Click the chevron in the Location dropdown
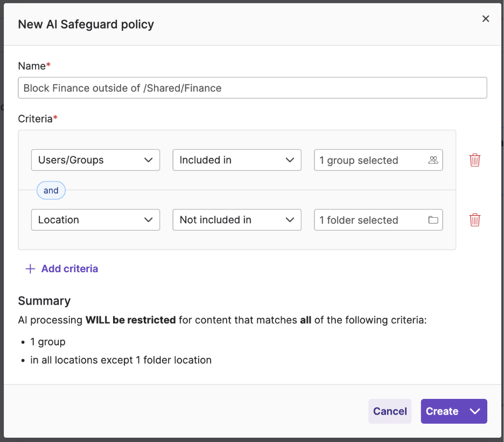Screen dimensions: 504x442 click(149, 220)
